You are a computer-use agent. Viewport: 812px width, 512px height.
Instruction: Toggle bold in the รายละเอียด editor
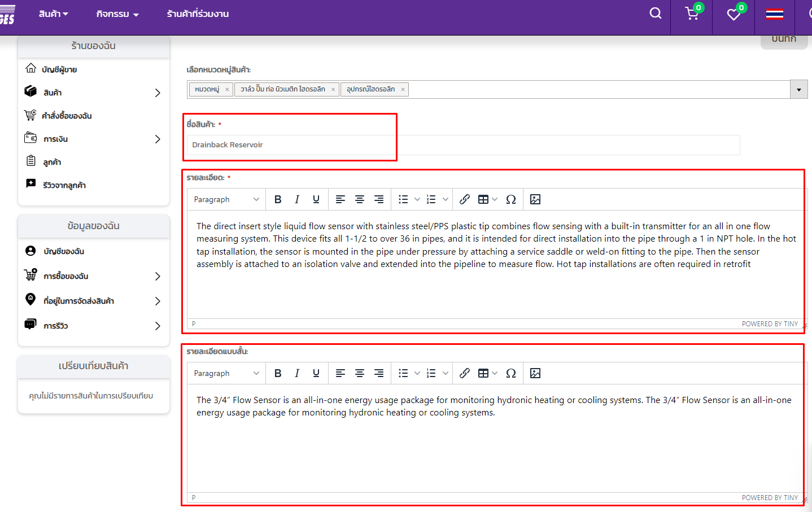[278, 199]
